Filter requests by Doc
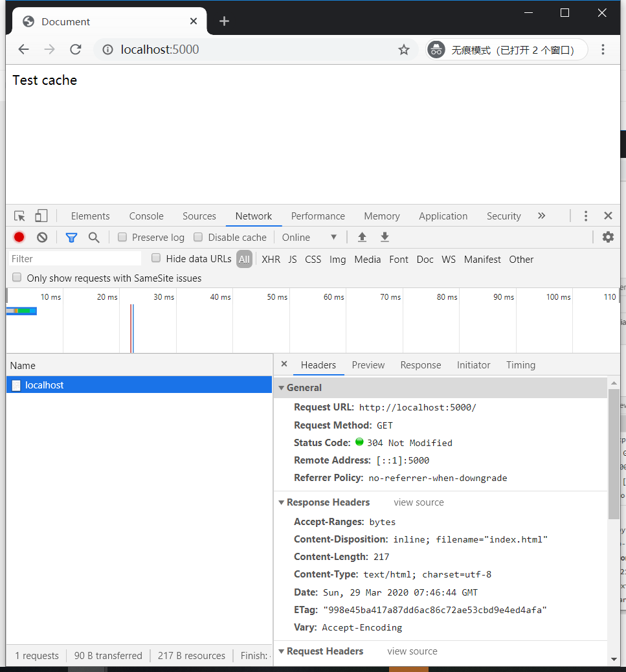626x672 pixels. [x=425, y=260]
